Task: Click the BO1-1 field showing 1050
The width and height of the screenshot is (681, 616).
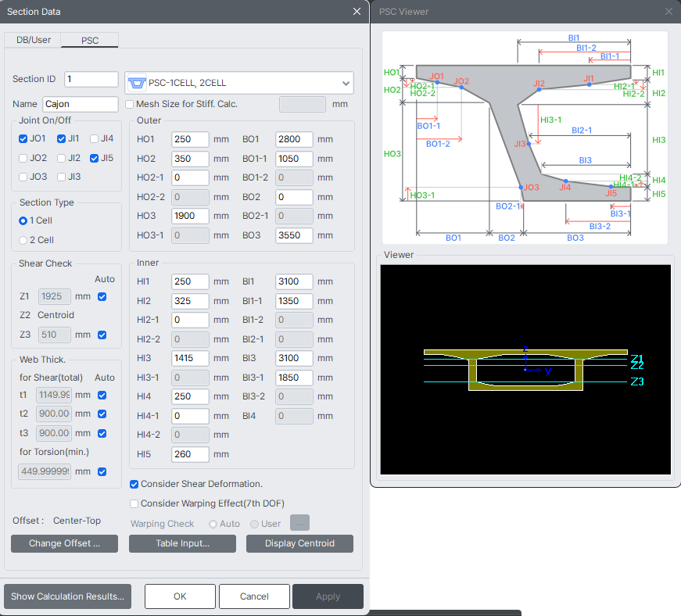Action: [x=294, y=159]
